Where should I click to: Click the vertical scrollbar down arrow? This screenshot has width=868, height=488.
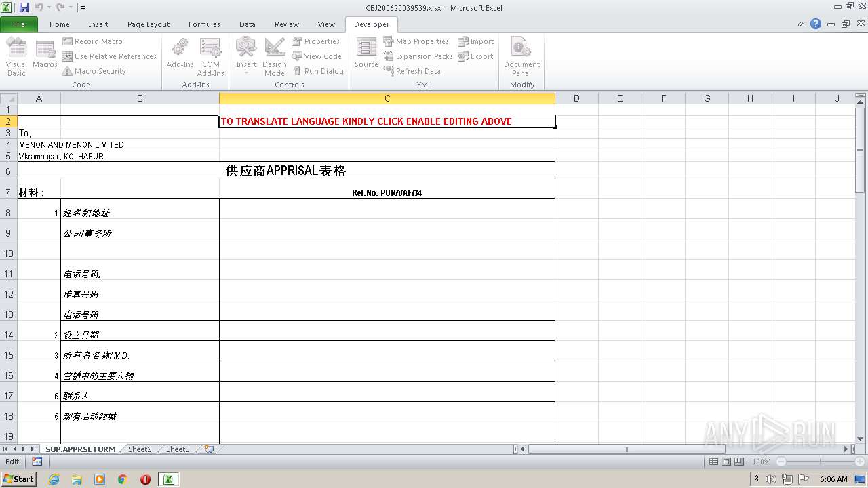click(x=861, y=439)
